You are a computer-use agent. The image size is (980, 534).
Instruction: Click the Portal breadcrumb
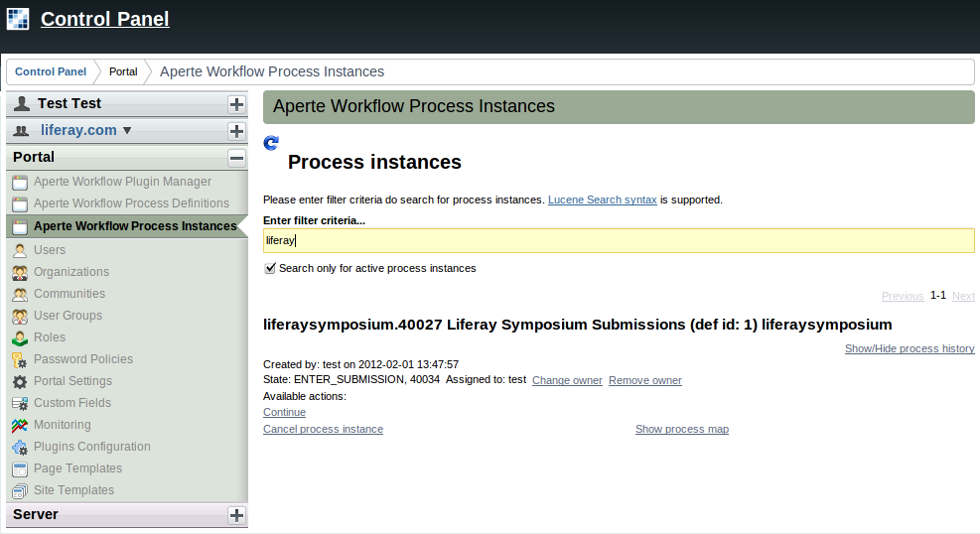[123, 71]
